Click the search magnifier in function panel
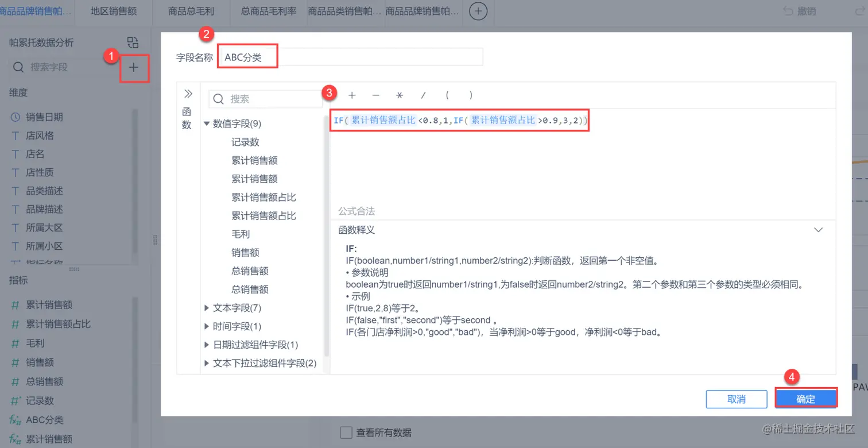868x448 pixels. (218, 99)
